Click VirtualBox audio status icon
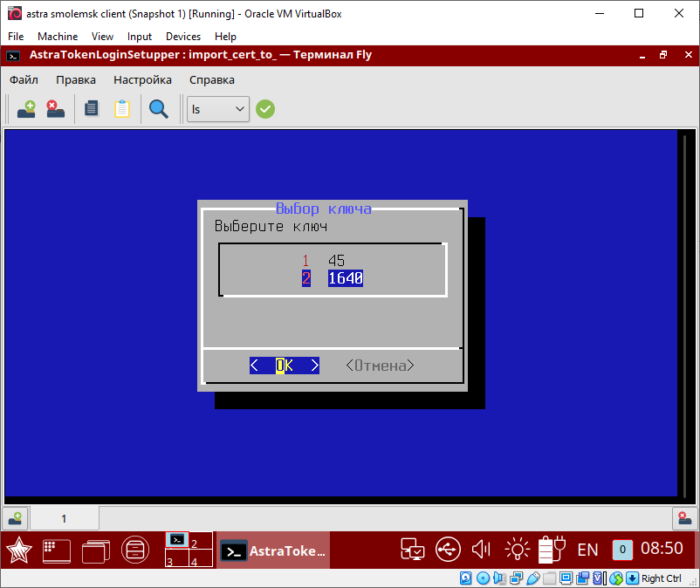This screenshot has width=700, height=588. coord(499,578)
